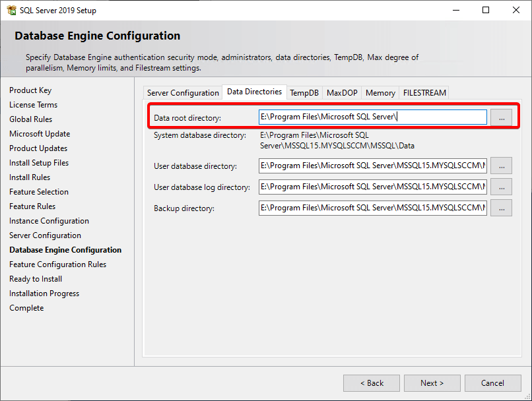The width and height of the screenshot is (532, 401).
Task: Click the User database directory field
Action: 372,166
